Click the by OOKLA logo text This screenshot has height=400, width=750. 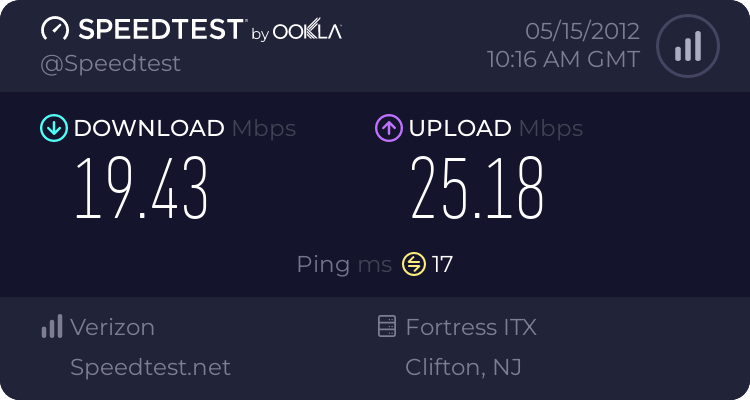(x=296, y=33)
